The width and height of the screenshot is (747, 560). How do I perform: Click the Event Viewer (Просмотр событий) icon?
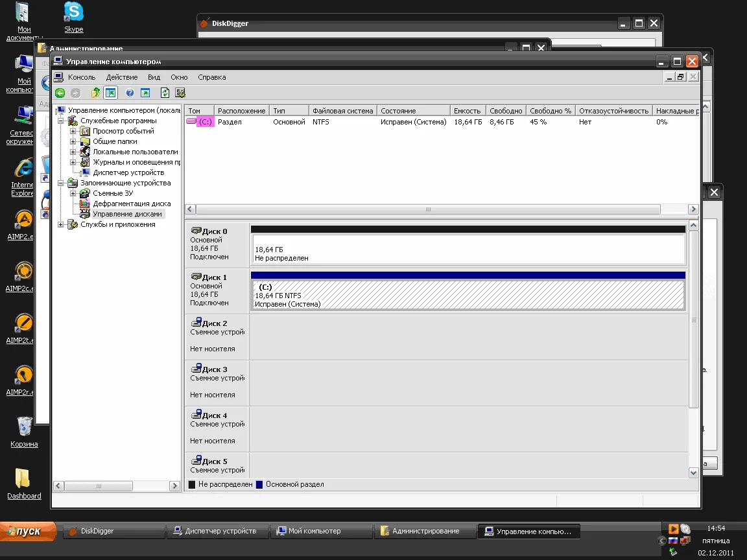85,131
